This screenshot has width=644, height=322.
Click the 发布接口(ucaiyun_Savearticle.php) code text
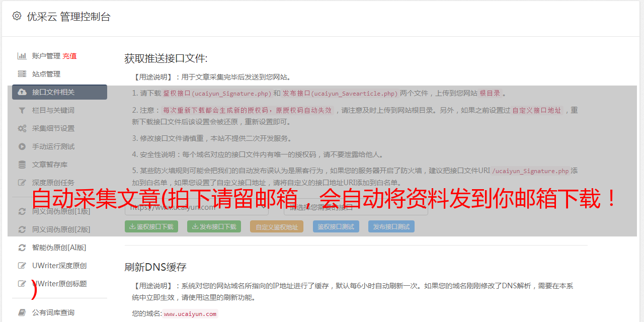[340, 94]
